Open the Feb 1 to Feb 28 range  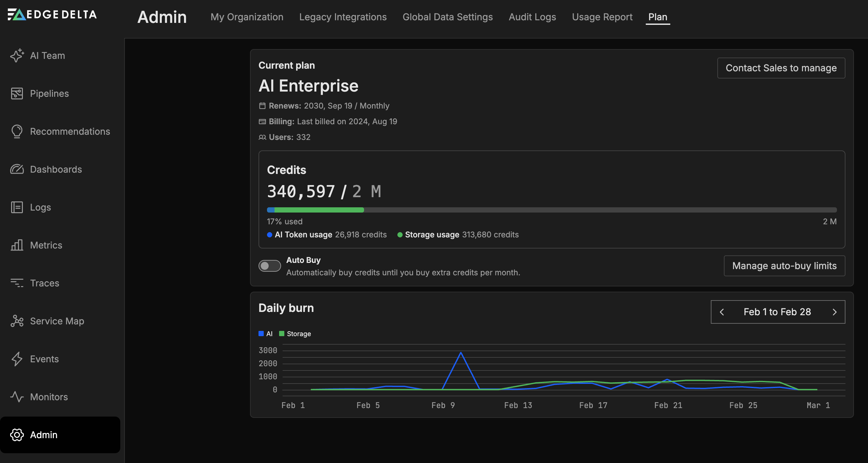tap(777, 312)
